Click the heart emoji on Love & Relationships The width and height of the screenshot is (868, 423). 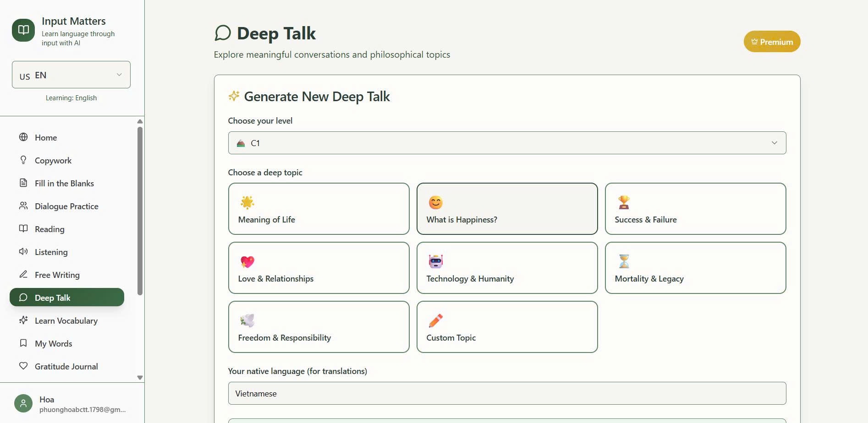[247, 261]
